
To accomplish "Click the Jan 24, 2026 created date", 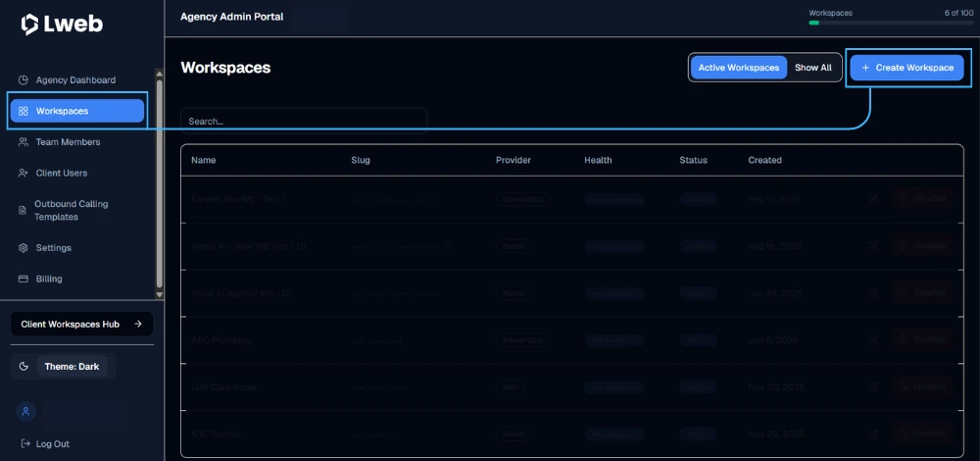I will click(775, 293).
